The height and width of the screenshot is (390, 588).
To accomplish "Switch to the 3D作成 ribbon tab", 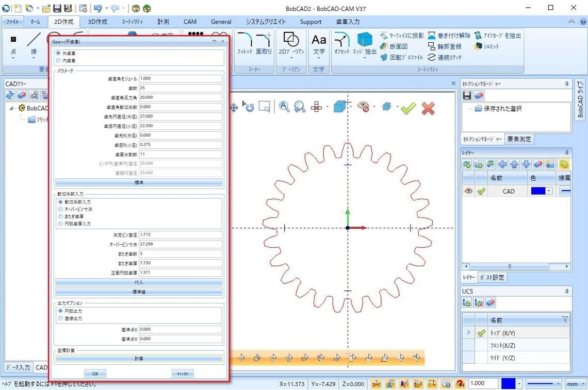I will click(97, 22).
